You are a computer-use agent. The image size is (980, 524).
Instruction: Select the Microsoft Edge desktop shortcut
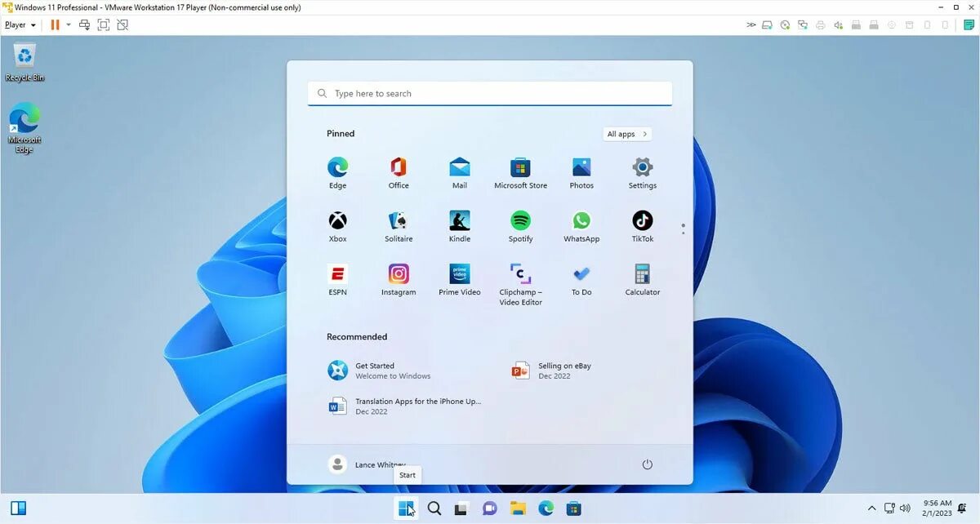point(24,128)
